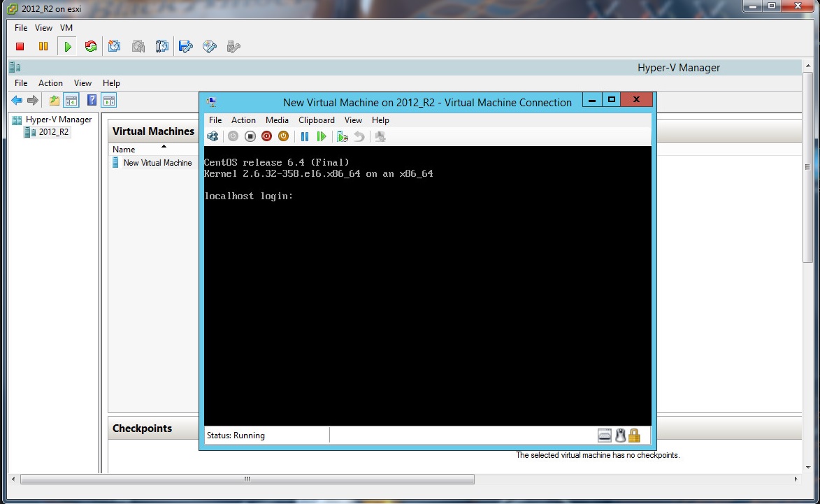This screenshot has width=820, height=504.
Task: Click the vertical scrollbar down arrow at right
Action: click(808, 468)
